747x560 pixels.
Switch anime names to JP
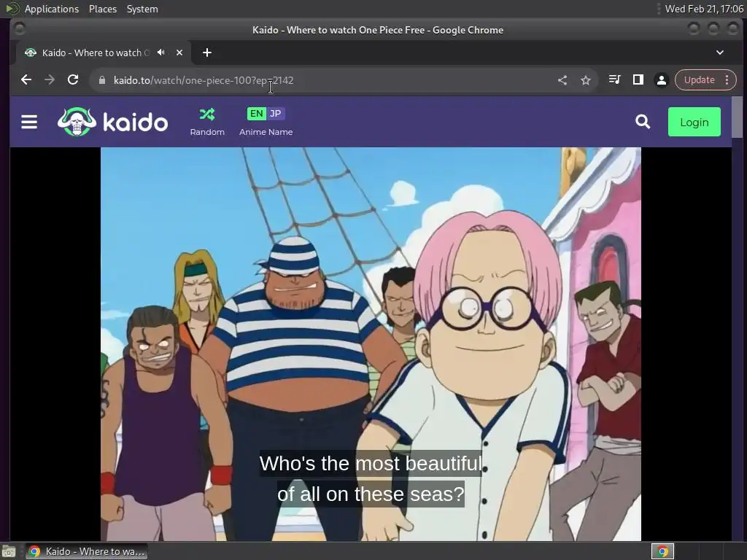(275, 113)
